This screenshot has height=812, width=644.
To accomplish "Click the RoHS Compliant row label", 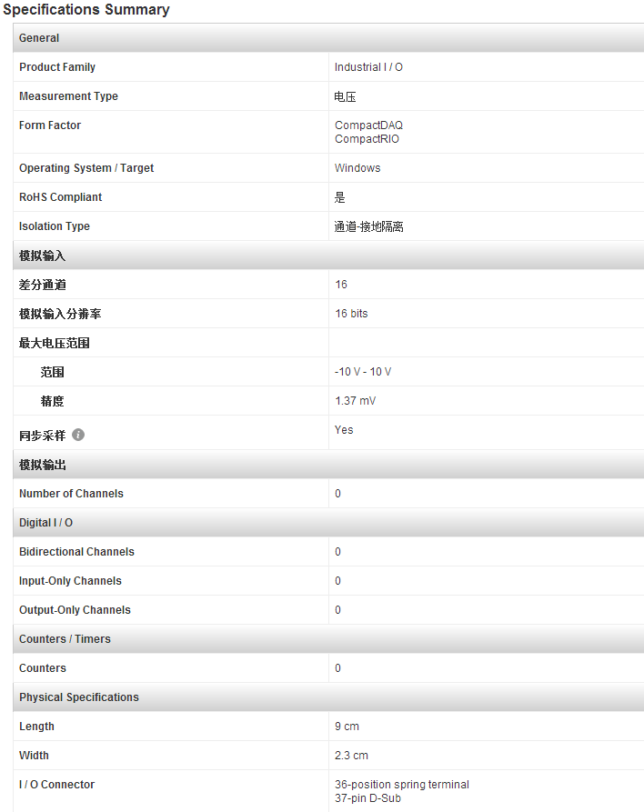I will tap(61, 197).
